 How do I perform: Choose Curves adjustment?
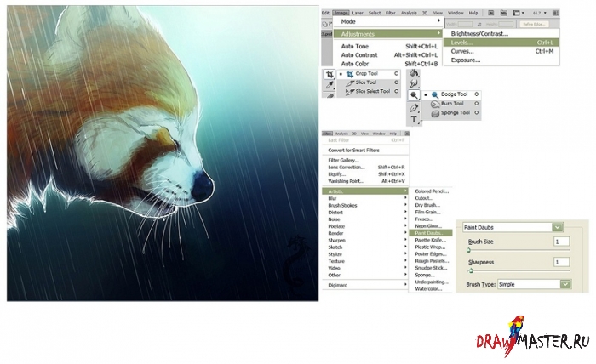coord(501,51)
